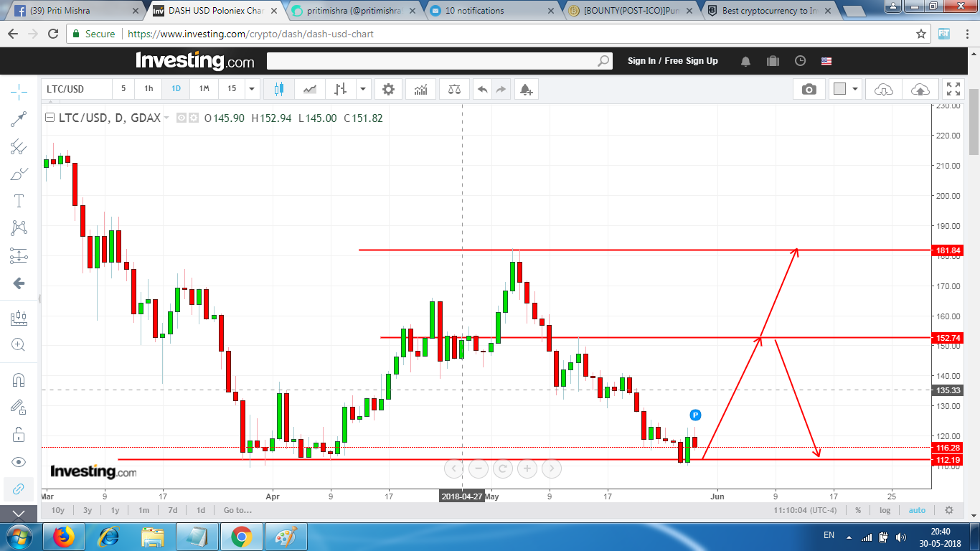Open the indicators menu
Image resolution: width=980 pixels, height=551 pixels.
point(420,89)
